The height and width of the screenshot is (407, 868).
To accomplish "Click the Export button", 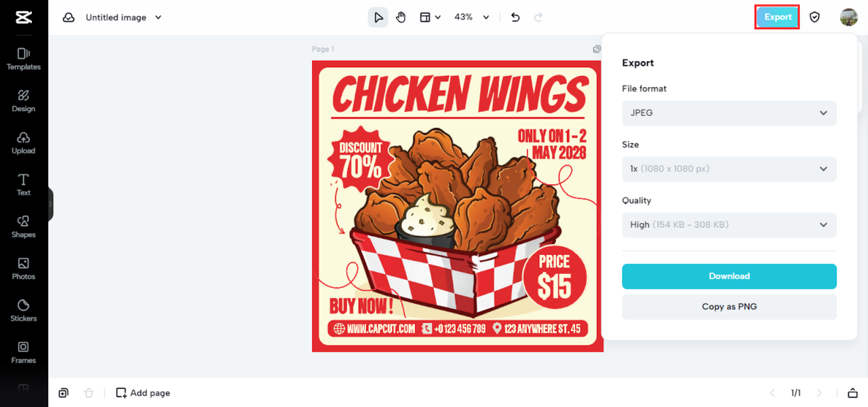I will tap(778, 17).
